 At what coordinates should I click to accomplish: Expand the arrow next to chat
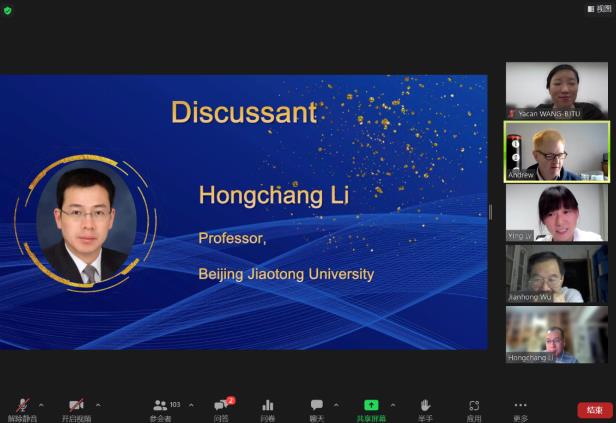[x=336, y=405]
